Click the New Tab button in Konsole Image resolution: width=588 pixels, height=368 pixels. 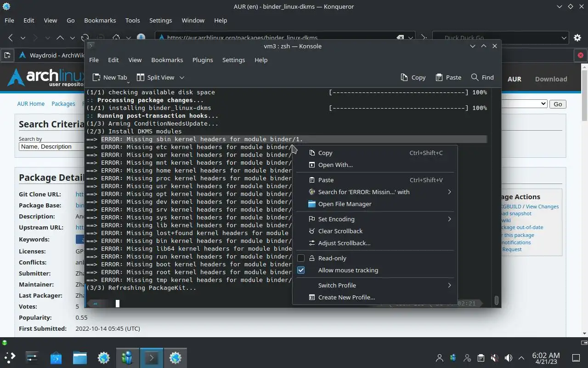[x=109, y=77]
